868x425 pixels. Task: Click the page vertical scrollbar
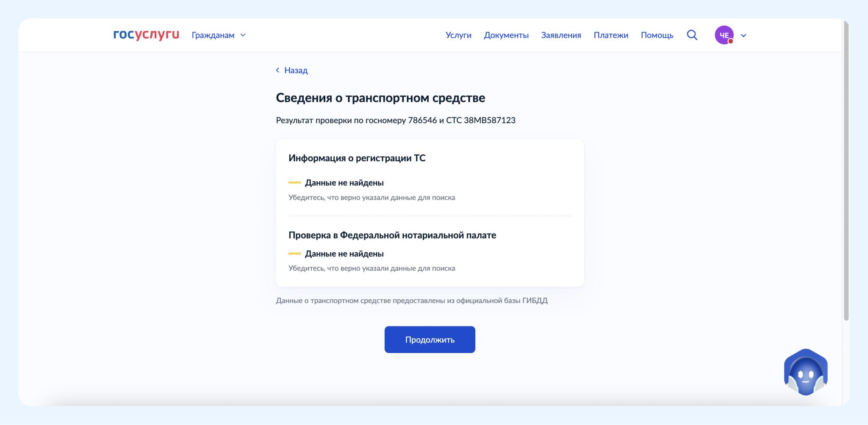pyautogui.click(x=846, y=169)
